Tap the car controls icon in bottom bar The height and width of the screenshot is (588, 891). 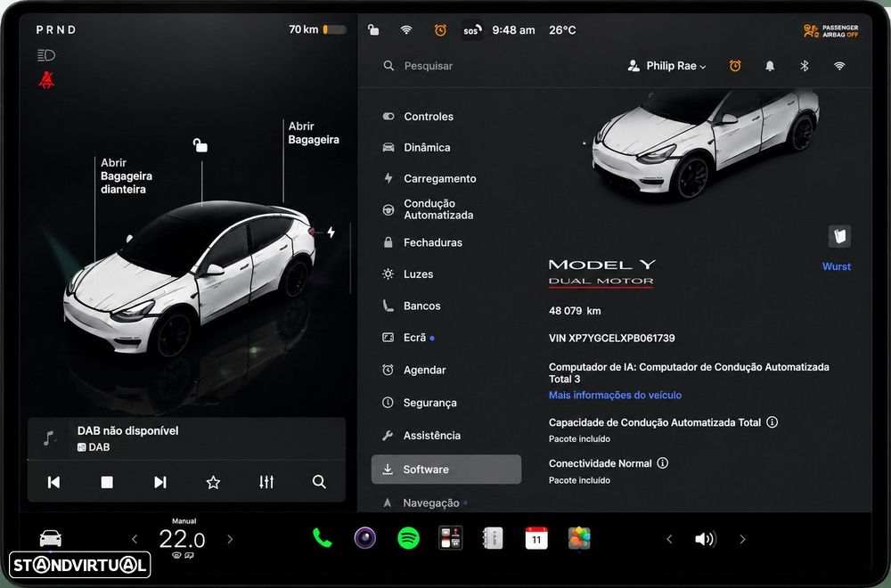click(x=51, y=537)
